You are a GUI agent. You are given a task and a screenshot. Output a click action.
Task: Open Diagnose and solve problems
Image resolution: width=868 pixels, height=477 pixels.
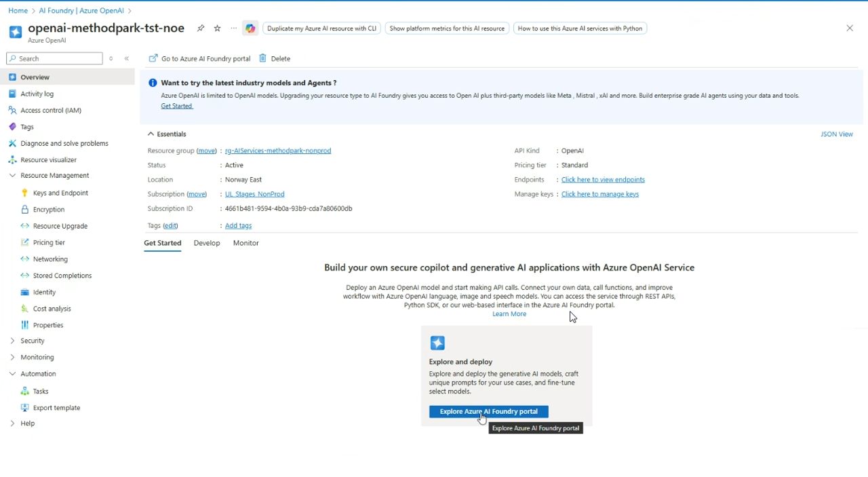(x=64, y=143)
